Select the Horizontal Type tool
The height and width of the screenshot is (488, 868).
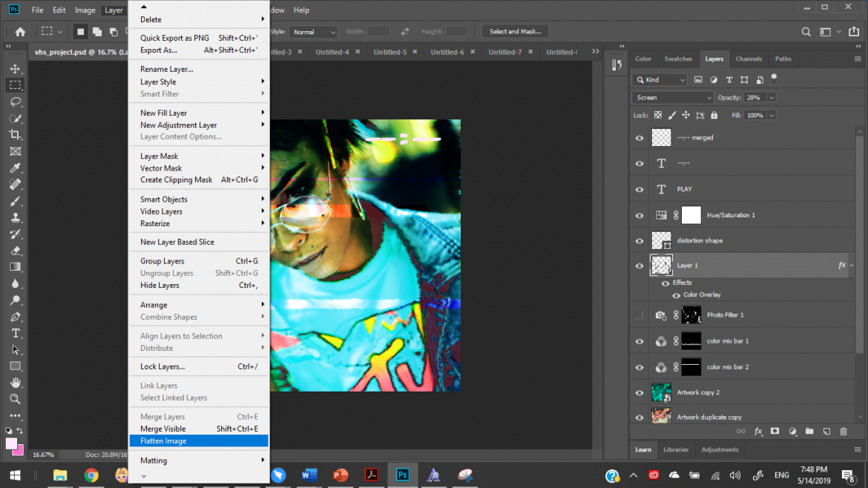click(x=15, y=333)
